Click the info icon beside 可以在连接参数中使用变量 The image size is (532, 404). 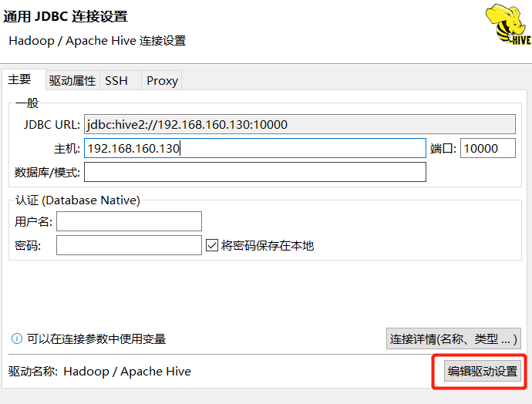17,338
